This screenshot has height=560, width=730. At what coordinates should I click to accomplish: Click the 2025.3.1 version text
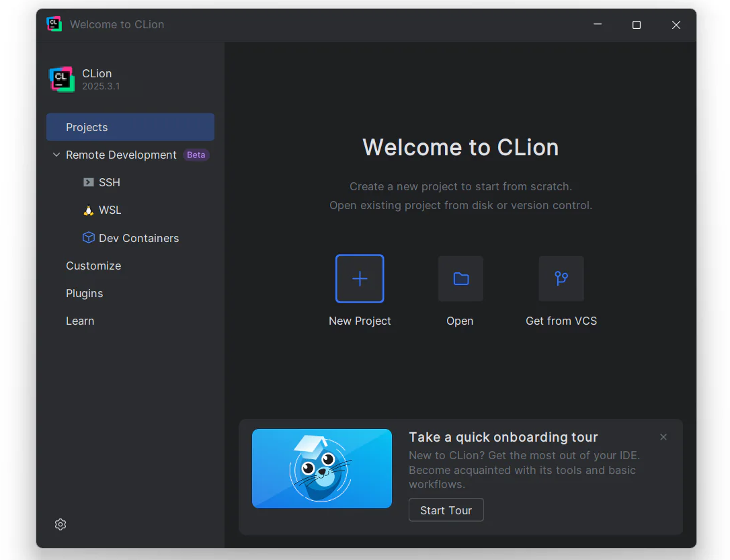click(101, 86)
